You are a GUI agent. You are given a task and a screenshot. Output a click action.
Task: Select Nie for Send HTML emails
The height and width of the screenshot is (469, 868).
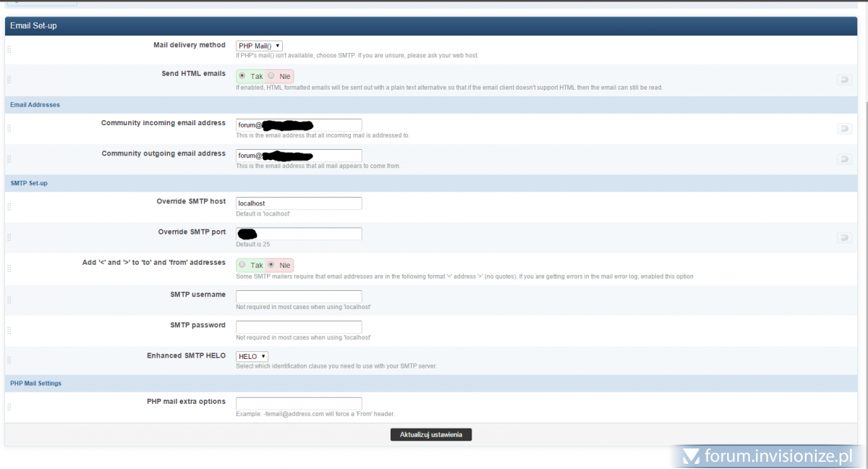(271, 75)
